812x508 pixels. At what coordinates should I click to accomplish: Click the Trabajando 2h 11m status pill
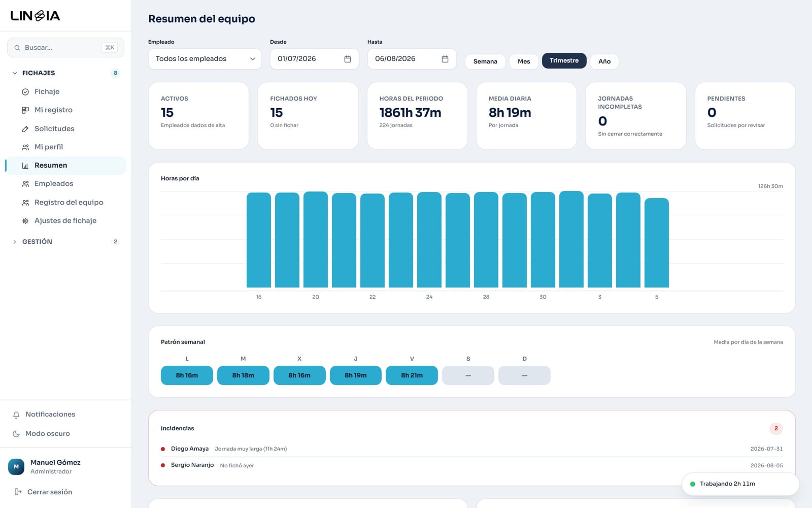point(740,484)
